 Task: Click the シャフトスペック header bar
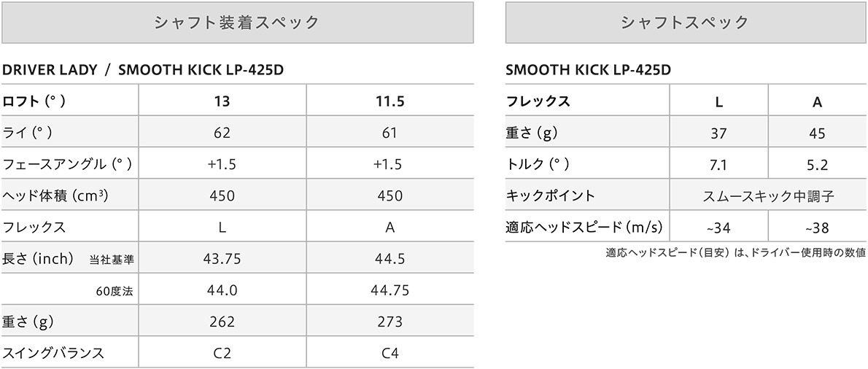tap(685, 23)
